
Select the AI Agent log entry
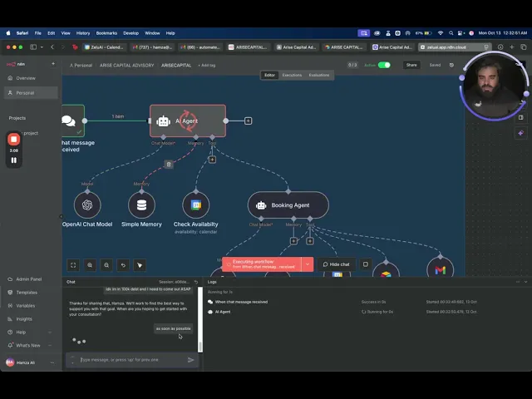tap(223, 312)
